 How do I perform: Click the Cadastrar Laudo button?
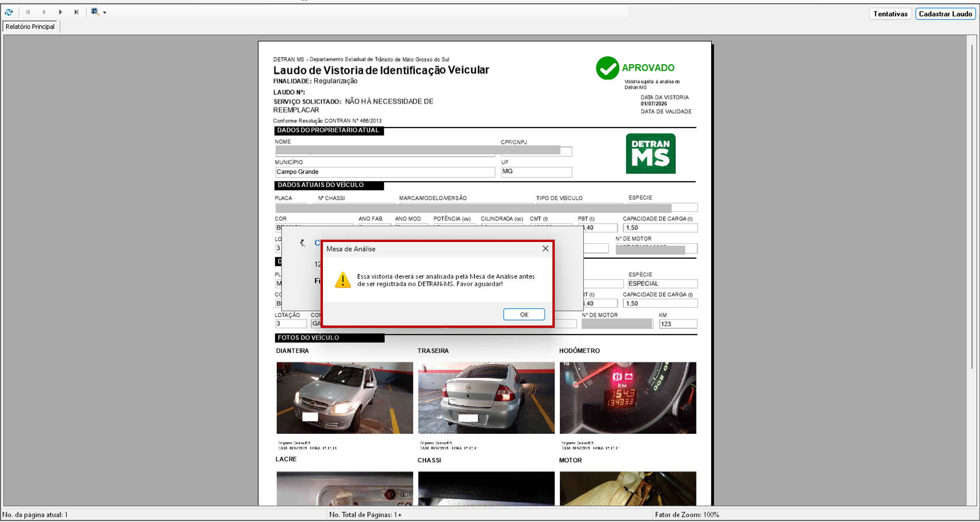pos(945,14)
